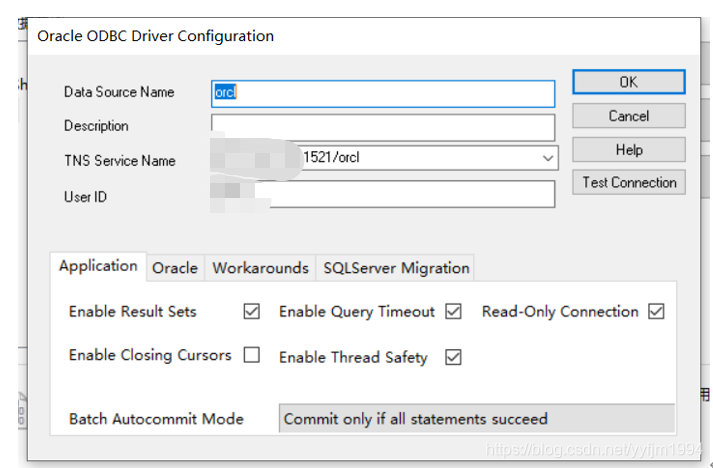Click the dialog title 'Oracle ODBC Driver Configuration'
The image size is (713, 468).
click(x=156, y=36)
